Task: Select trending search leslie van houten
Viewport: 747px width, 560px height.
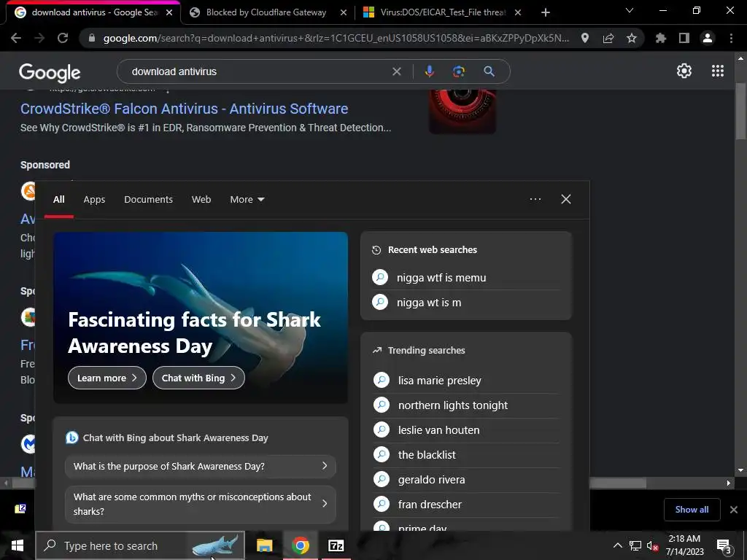Action: 466,430
